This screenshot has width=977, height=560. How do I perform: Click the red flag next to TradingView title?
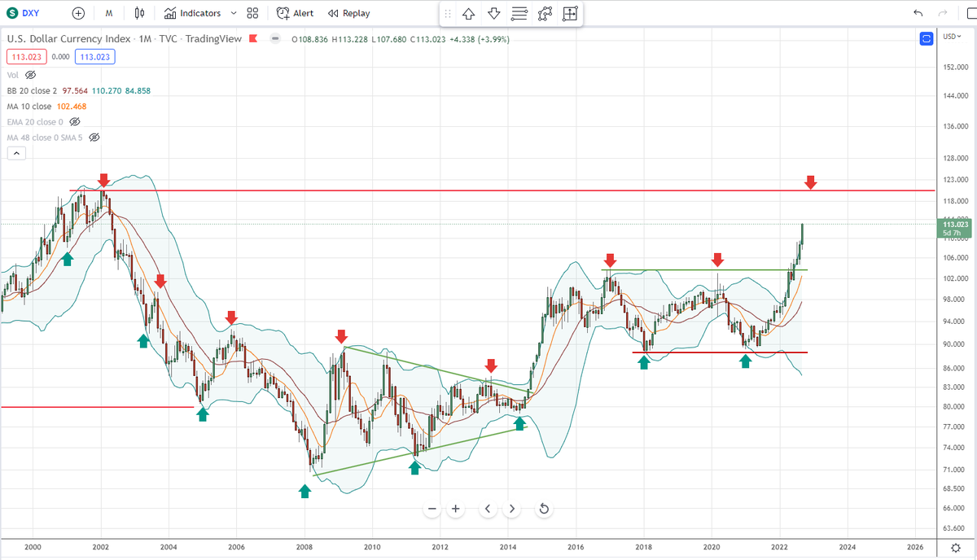pyautogui.click(x=253, y=37)
